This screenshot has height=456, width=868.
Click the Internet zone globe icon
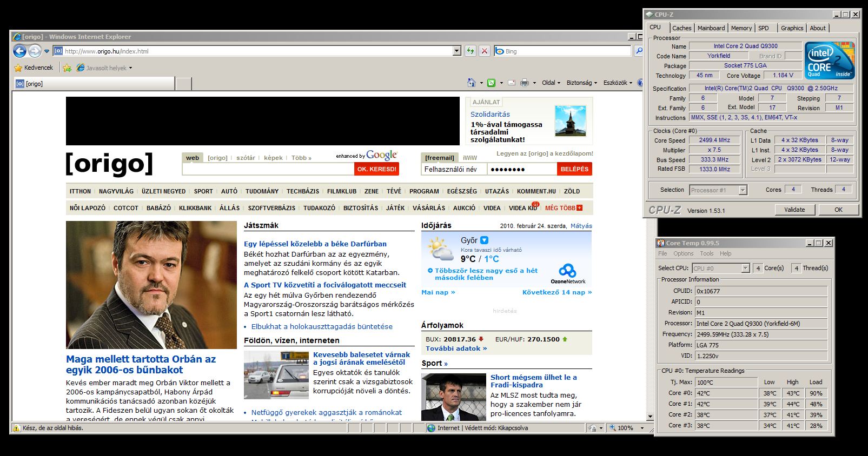pos(431,428)
